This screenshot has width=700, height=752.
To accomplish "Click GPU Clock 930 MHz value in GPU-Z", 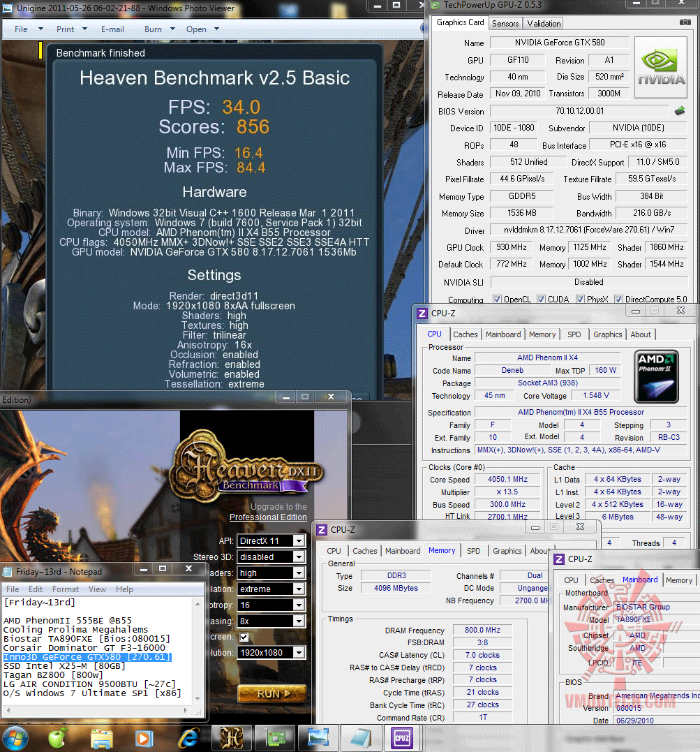I will coord(511,247).
